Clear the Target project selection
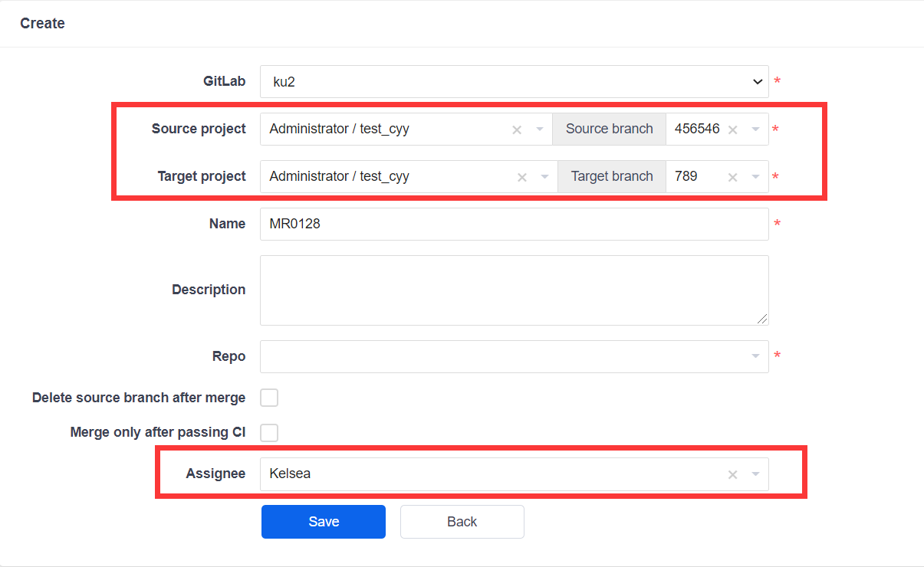The image size is (924, 567). click(x=522, y=177)
